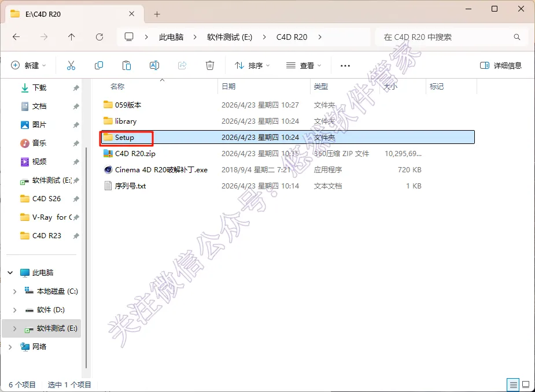Click the Rename icon in toolbar
The width and height of the screenshot is (535, 392).
pos(154,65)
